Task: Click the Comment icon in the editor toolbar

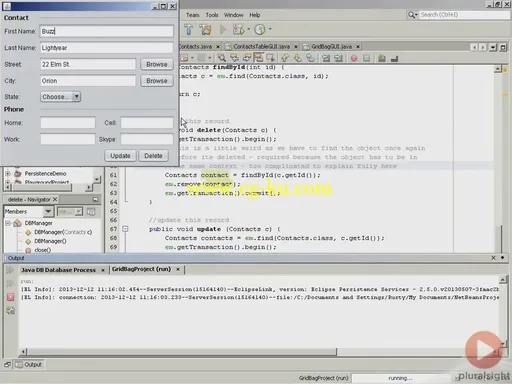Action: click(x=382, y=58)
